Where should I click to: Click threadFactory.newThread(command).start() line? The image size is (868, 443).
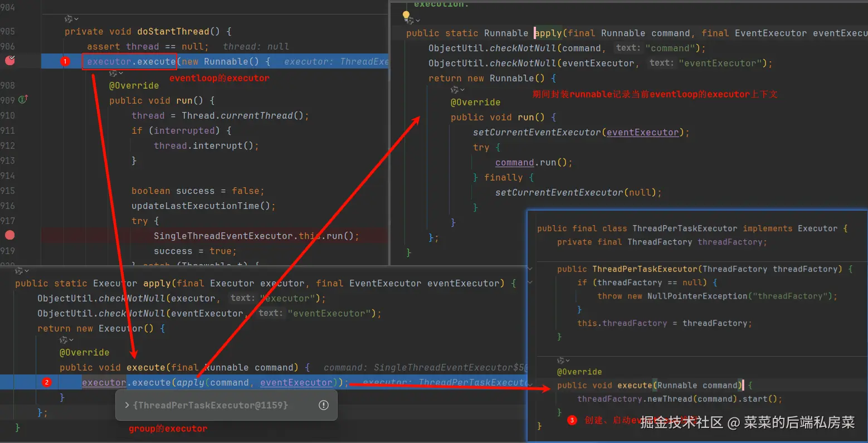coord(680,398)
